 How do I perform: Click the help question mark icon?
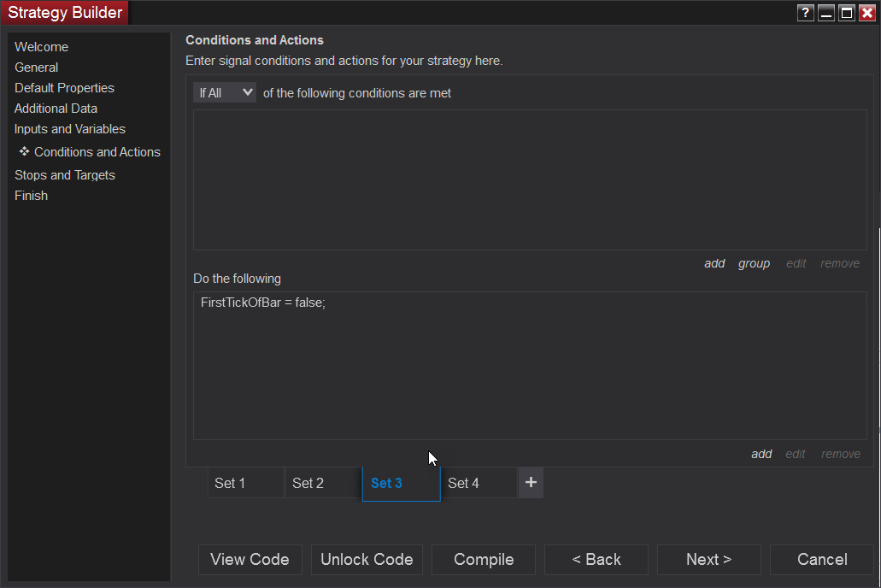(x=805, y=13)
